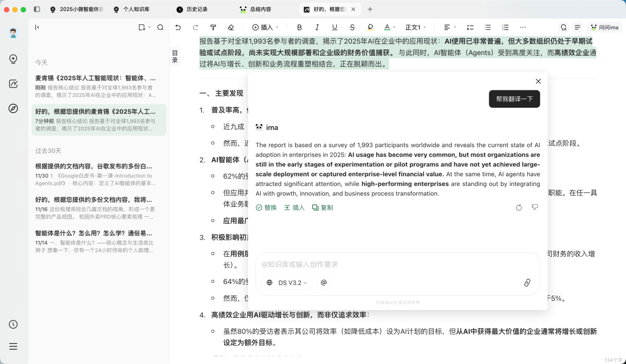Open the font color picker
Image resolution: width=626 pixels, height=364 pixels.
(387, 27)
